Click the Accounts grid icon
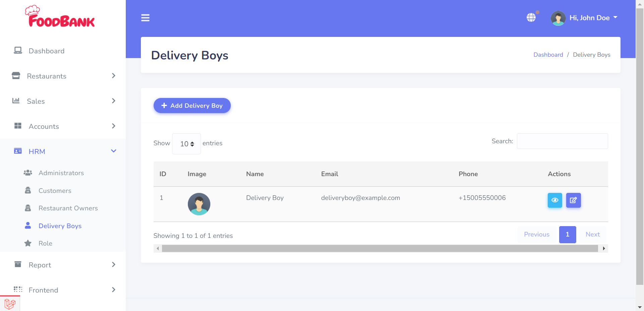644x311 pixels. tap(18, 126)
